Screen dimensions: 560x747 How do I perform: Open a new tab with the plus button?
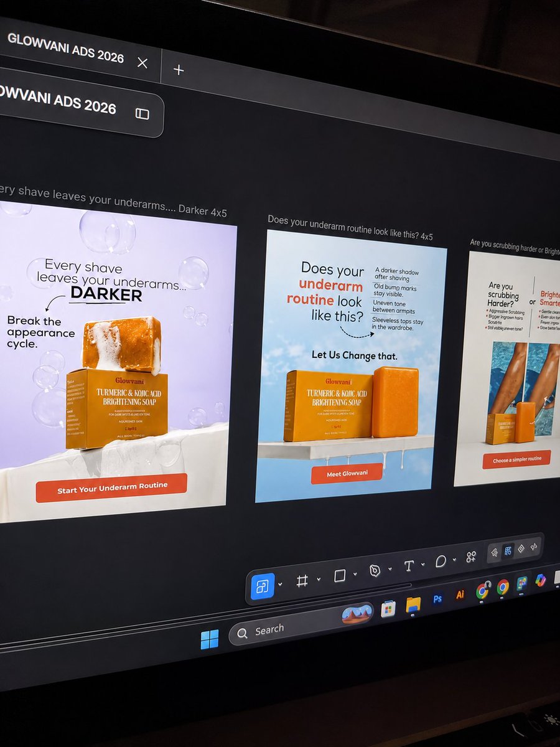point(179,70)
